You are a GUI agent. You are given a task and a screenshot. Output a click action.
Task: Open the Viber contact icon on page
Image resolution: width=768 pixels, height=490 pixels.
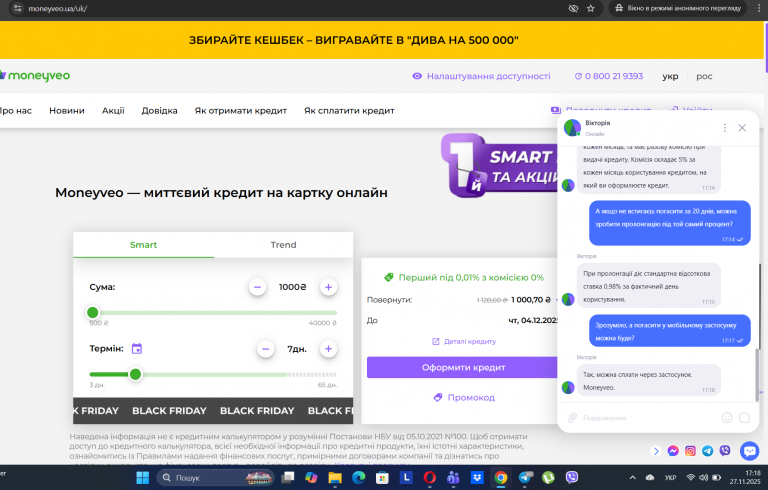tap(725, 451)
